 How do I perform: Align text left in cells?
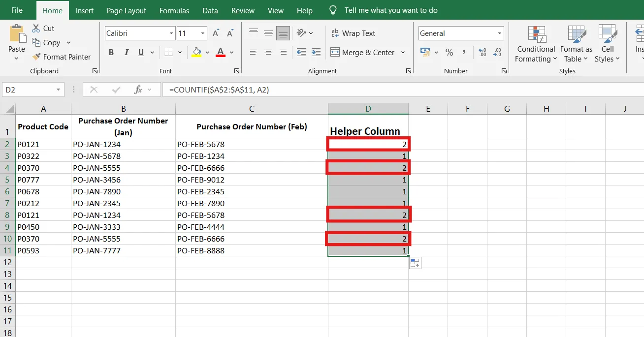click(x=254, y=52)
